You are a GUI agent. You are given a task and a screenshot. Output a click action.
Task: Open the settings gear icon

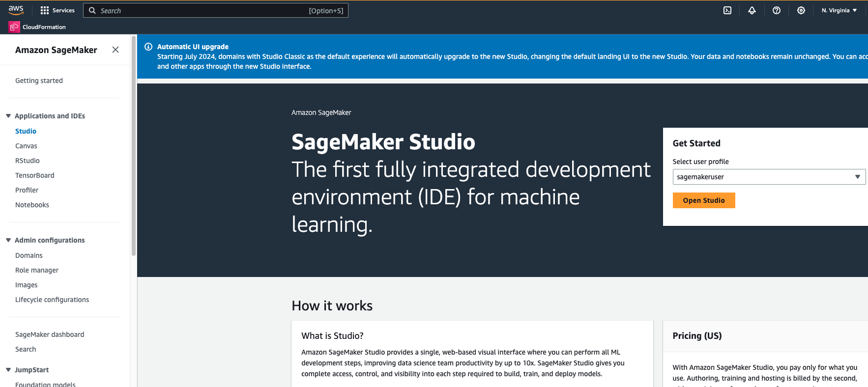click(801, 10)
